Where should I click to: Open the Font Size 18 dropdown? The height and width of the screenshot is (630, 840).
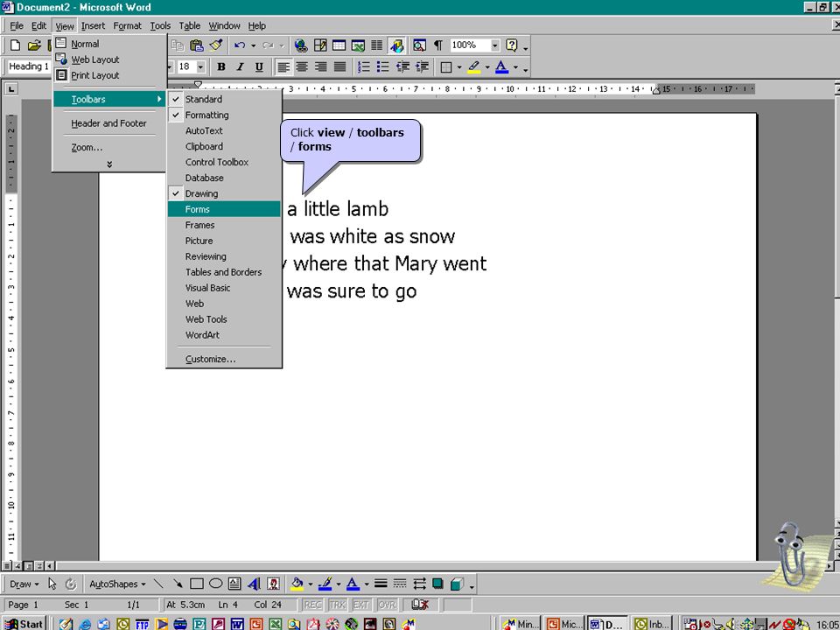[200, 67]
